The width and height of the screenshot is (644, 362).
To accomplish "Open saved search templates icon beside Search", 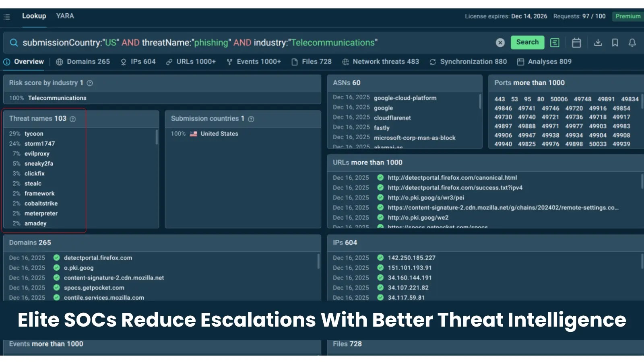I will point(555,42).
